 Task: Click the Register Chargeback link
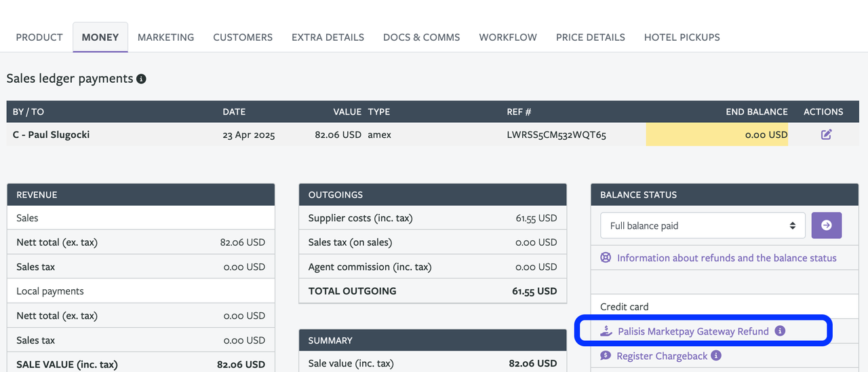pos(662,356)
